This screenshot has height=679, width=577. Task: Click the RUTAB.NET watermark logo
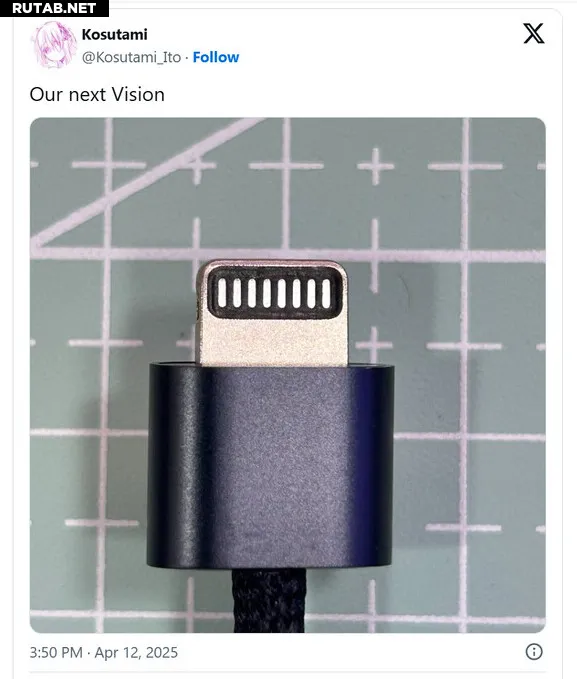pyautogui.click(x=54, y=8)
